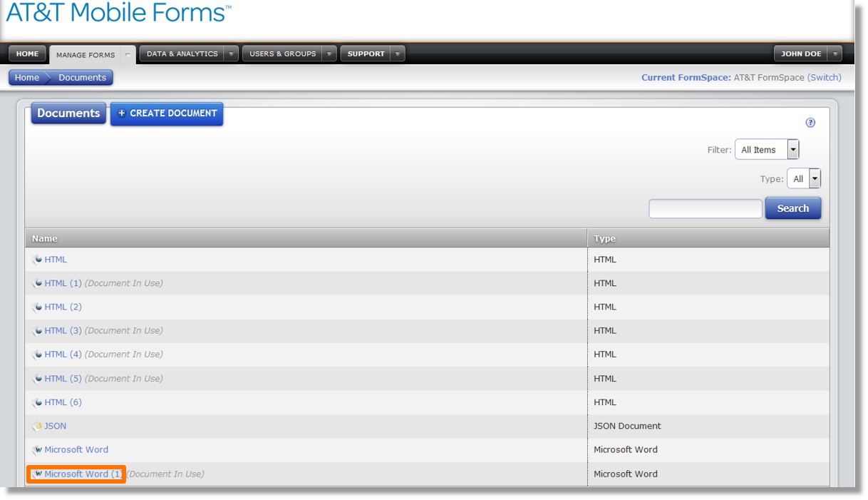
Task: Focus the search text field
Action: point(706,208)
